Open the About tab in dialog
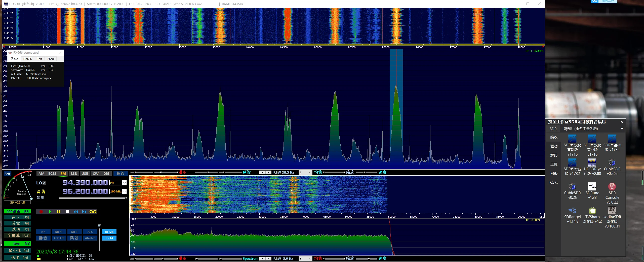This screenshot has width=644, height=262. [51, 59]
